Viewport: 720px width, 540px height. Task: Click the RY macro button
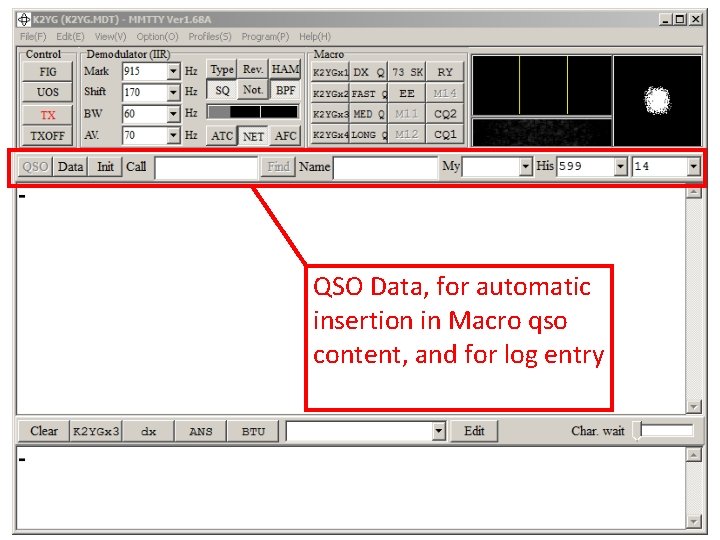click(445, 73)
